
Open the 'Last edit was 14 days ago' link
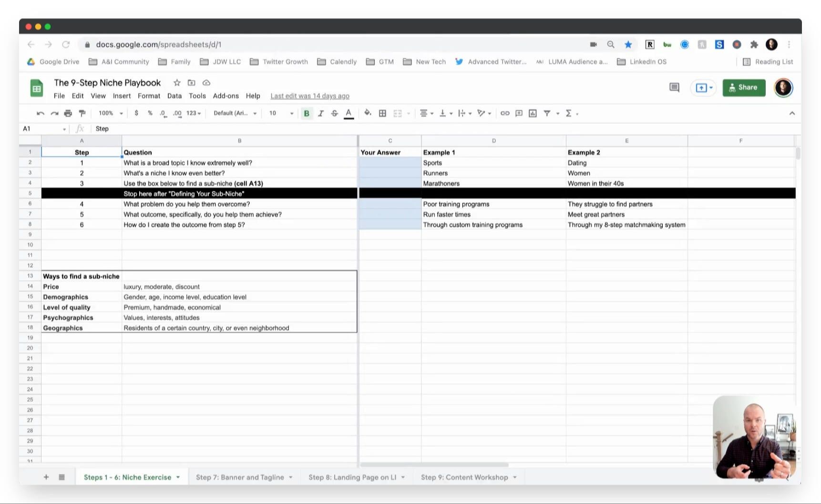point(310,96)
